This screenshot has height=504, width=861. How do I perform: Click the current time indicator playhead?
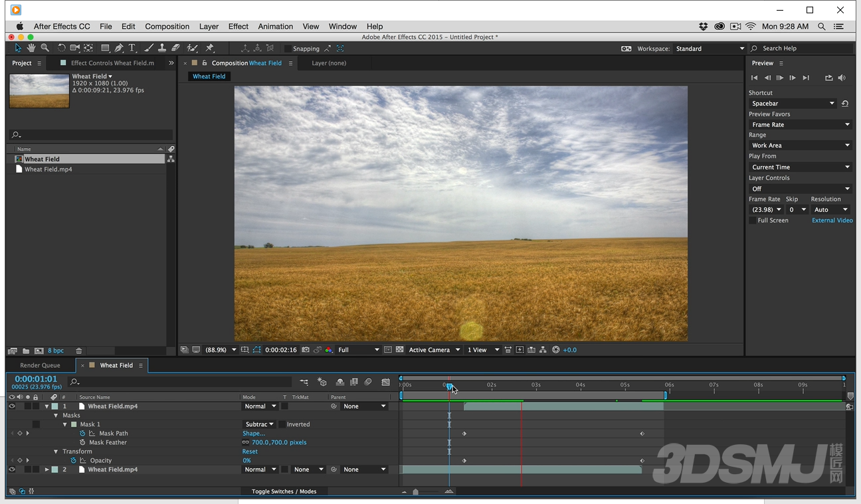449,386
